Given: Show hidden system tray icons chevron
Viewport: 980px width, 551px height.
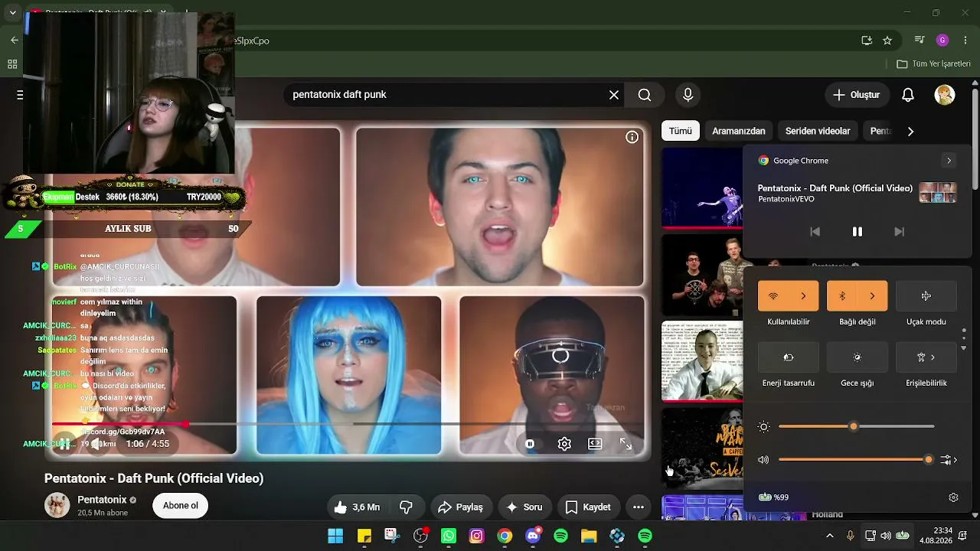Looking at the screenshot, I should pos(830,536).
